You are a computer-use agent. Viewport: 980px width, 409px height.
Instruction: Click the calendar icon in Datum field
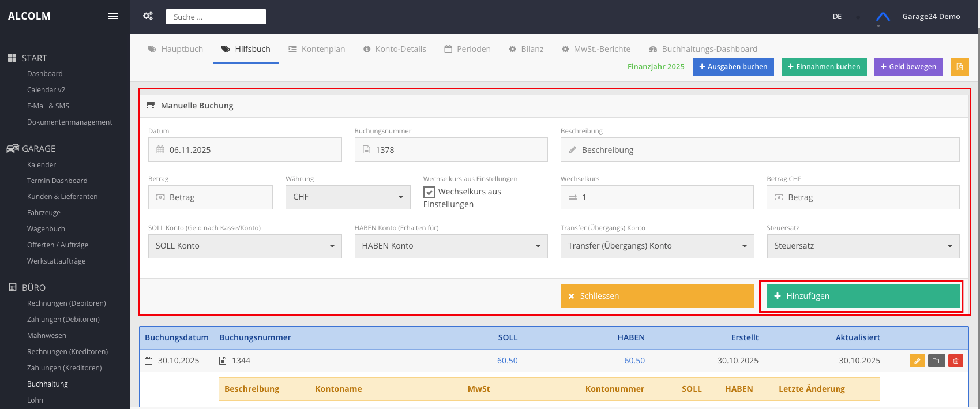160,149
